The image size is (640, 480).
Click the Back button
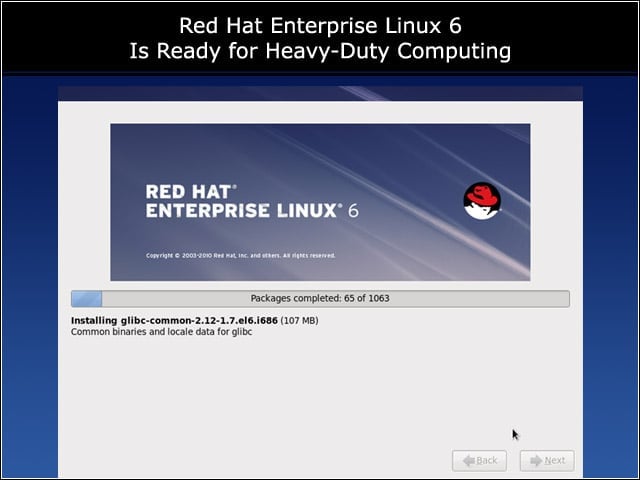pos(480,461)
